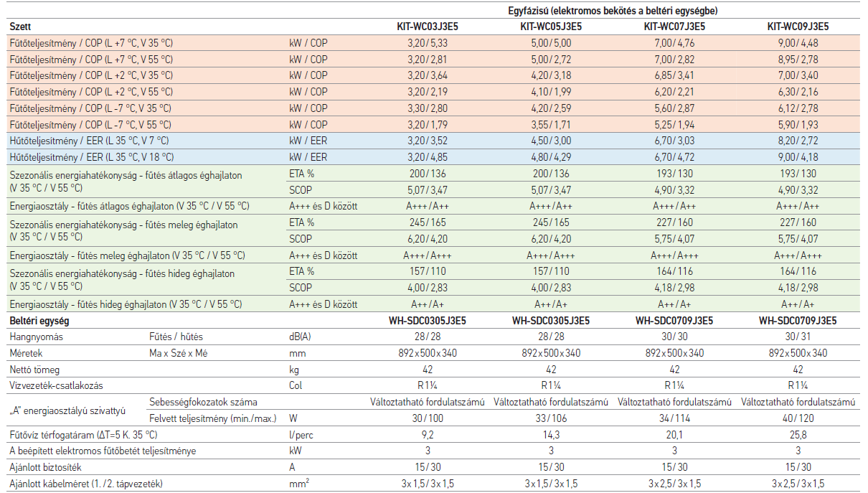This screenshot has width=868, height=493.
Task: Click row label 'Fűtőteljesítmény / COP (L +7 °C, V 35 °C)'
Action: click(x=91, y=43)
